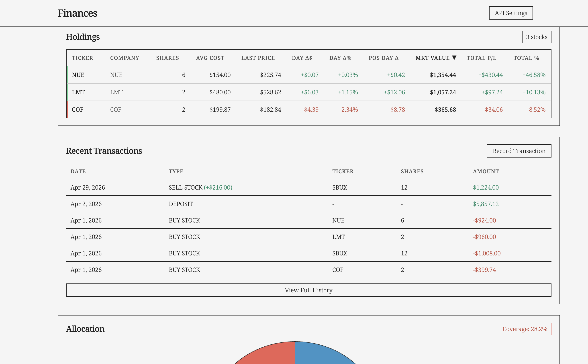Click the Allocation section heading
This screenshot has width=588, height=364.
85,329
